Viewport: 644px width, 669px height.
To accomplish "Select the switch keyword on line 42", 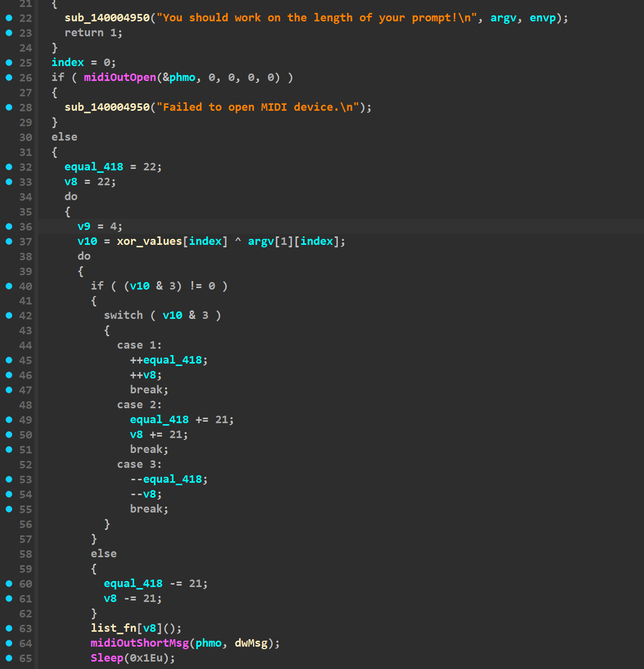I will [x=123, y=315].
